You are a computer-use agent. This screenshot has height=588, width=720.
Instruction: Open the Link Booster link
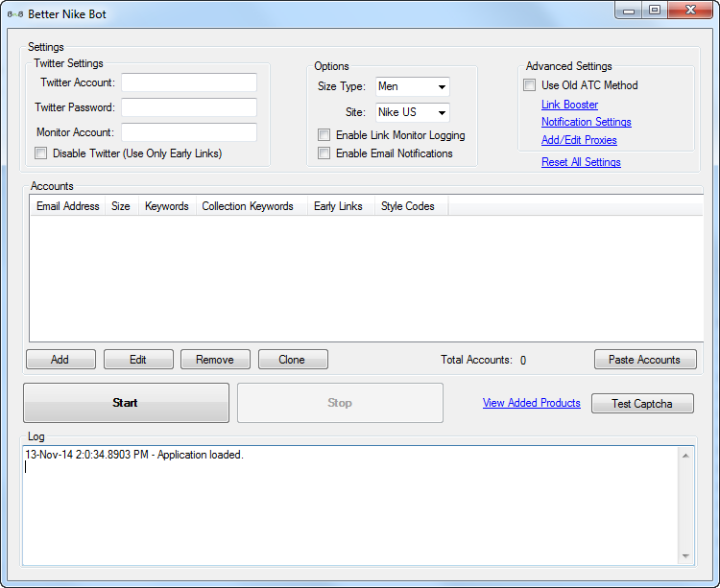569,105
